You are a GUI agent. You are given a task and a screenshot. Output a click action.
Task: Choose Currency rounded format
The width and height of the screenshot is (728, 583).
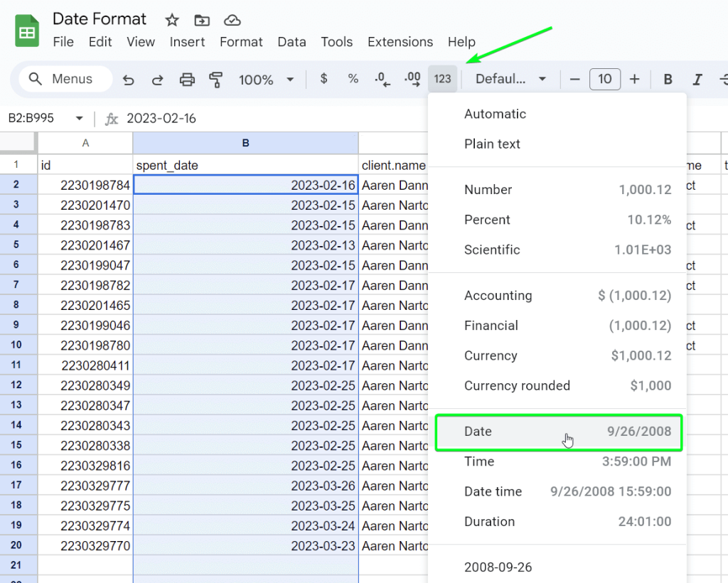[557, 386]
